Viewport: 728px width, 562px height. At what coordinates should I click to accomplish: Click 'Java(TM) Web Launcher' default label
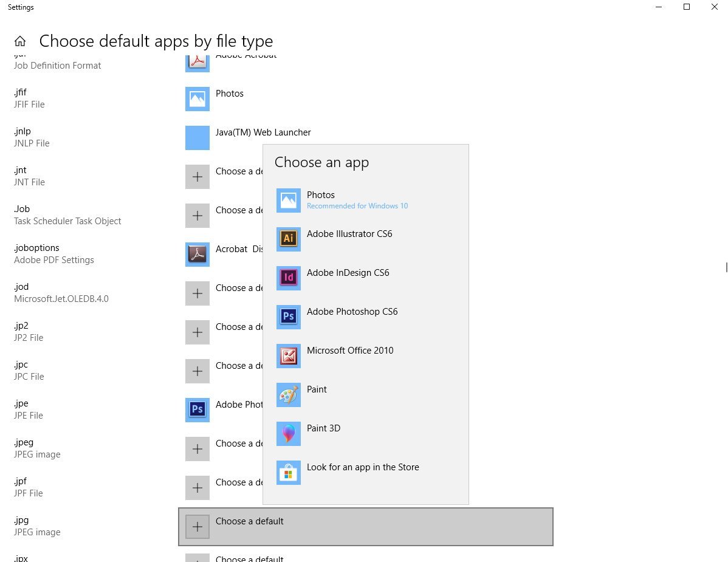[x=263, y=132]
